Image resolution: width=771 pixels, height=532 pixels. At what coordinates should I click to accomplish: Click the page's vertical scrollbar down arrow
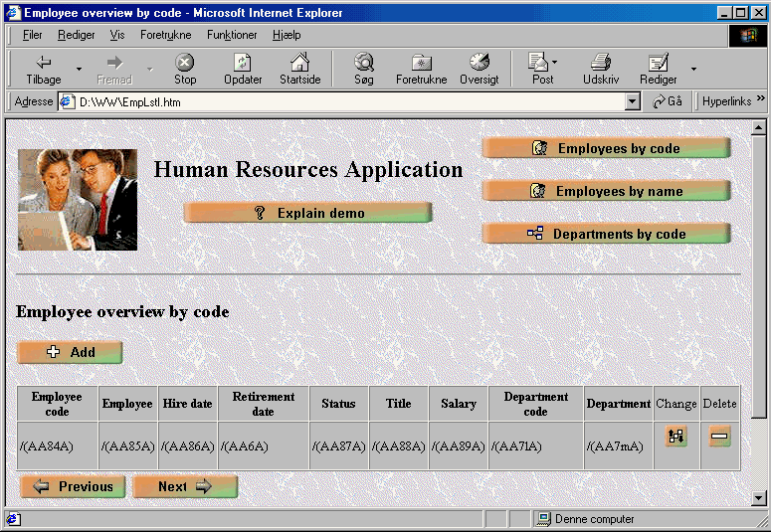coord(759,498)
